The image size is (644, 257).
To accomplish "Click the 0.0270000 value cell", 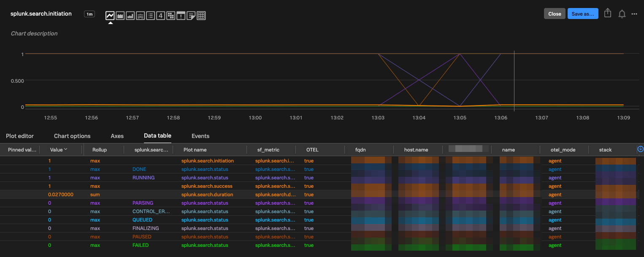I will pos(61,195).
